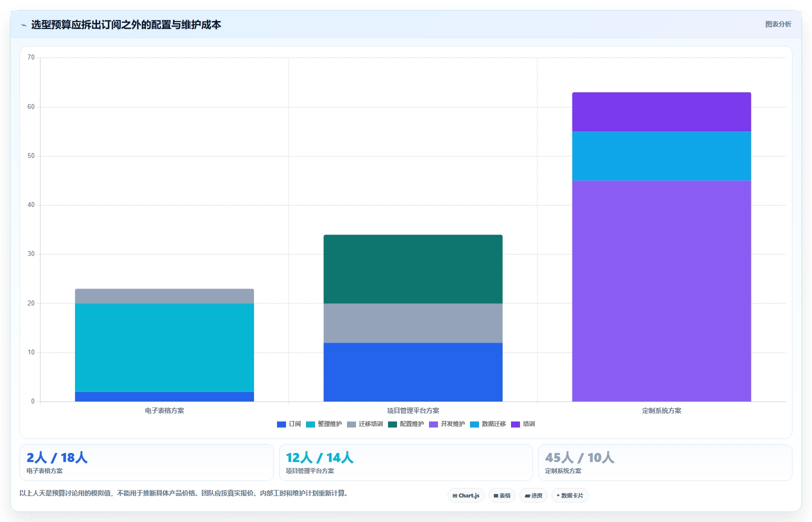Click the 定制系统方案 x-axis label
This screenshot has height=522, width=812.
point(661,410)
